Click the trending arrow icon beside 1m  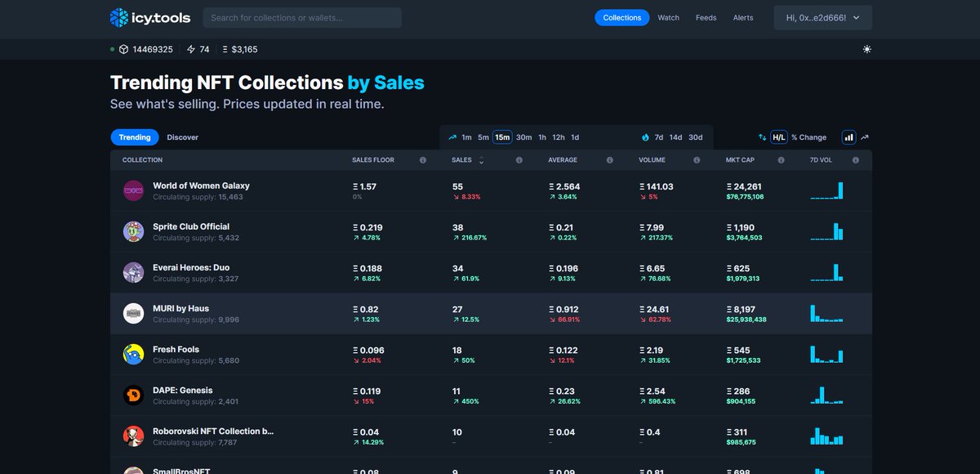coord(452,137)
